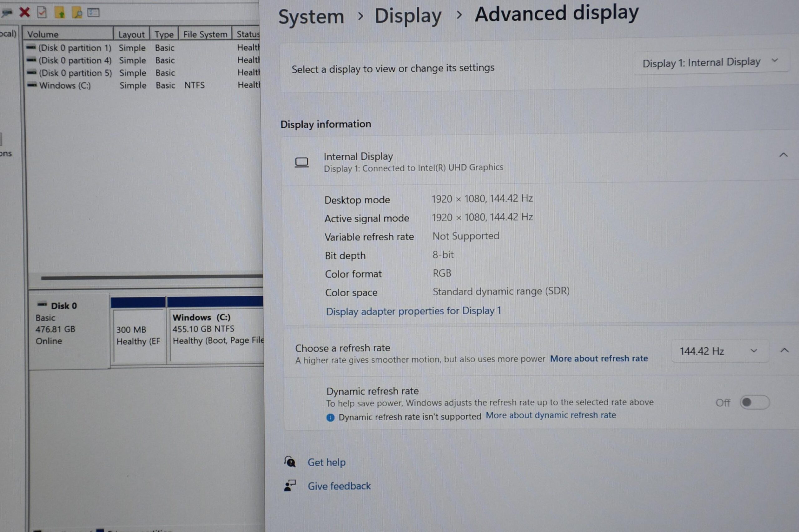
Task: Click the red X delete icon in Disk Management toolbar
Action: pyautogui.click(x=24, y=12)
